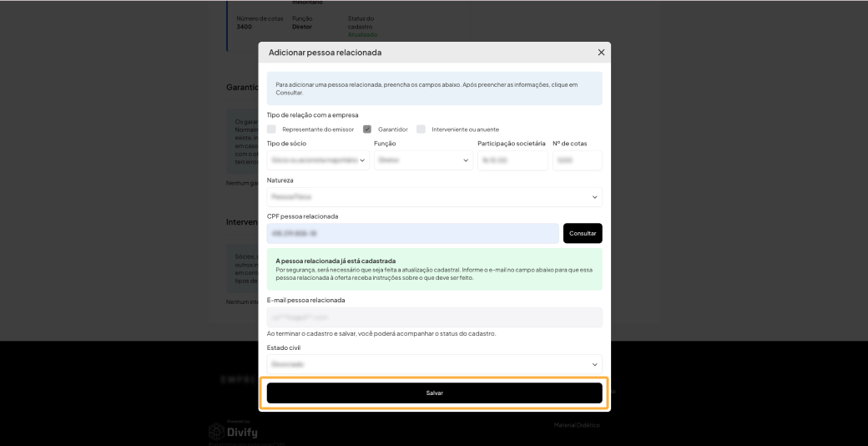868x446 pixels.
Task: Click the 3400 cotas value
Action: 244,27
